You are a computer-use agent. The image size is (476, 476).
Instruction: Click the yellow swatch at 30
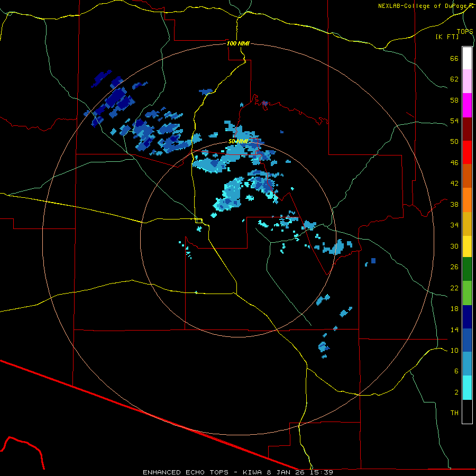[467, 246]
